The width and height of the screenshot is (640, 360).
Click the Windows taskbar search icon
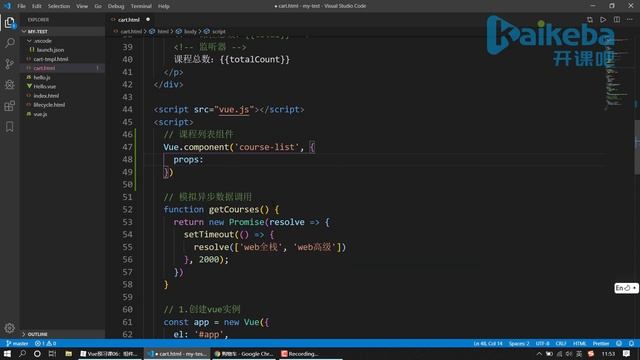pos(22,353)
